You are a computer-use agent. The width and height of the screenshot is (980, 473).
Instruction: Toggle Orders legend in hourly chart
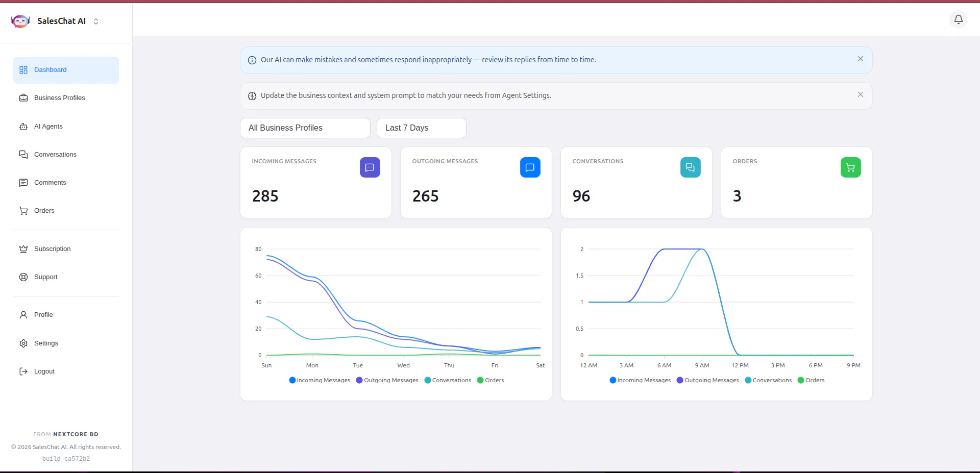point(811,380)
